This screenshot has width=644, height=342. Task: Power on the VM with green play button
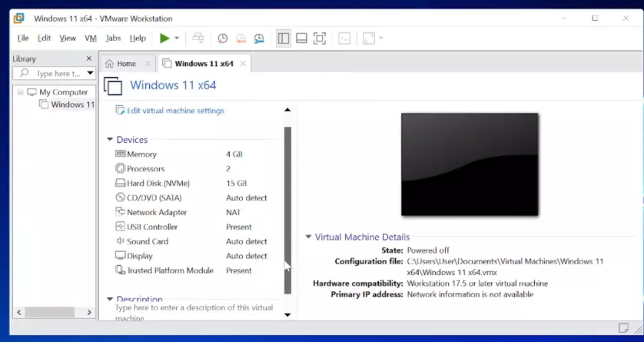pyautogui.click(x=164, y=38)
